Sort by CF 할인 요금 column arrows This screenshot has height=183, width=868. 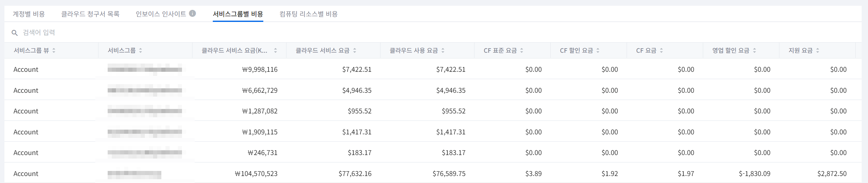[598, 51]
